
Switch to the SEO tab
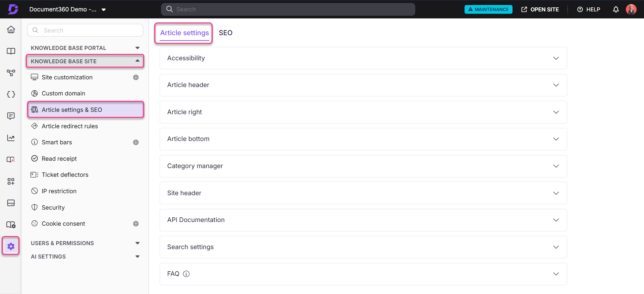(x=225, y=33)
